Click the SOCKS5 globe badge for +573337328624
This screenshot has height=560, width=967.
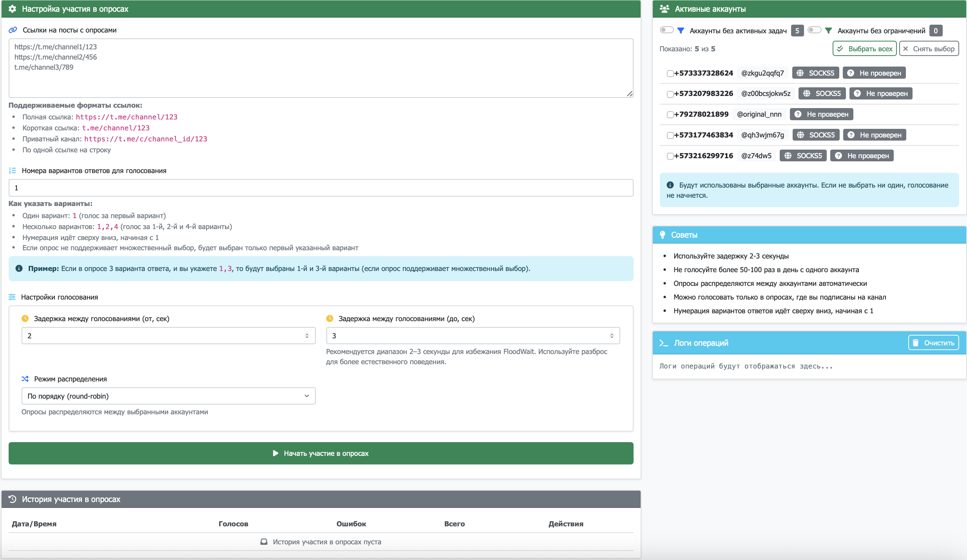click(x=815, y=73)
